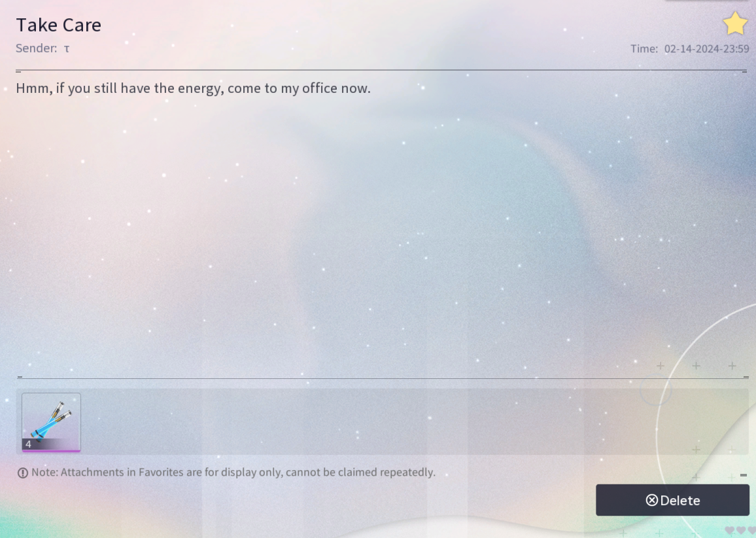This screenshot has height=538, width=756.
Task: Select the Sender τ label
Action: coord(43,48)
